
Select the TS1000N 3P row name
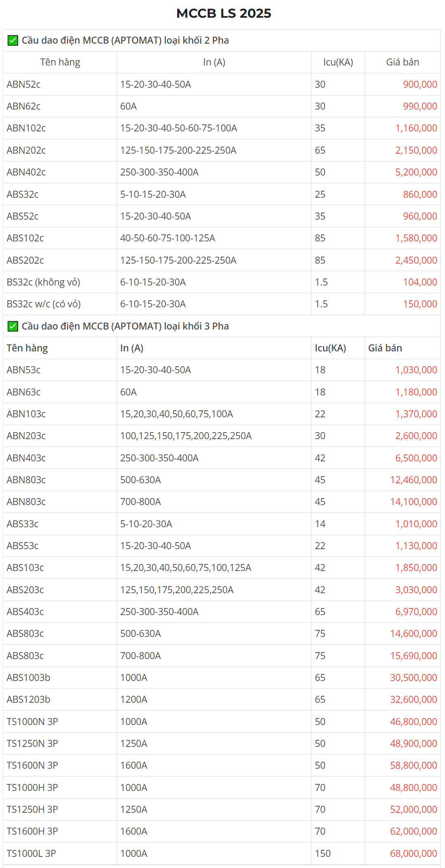click(x=32, y=722)
